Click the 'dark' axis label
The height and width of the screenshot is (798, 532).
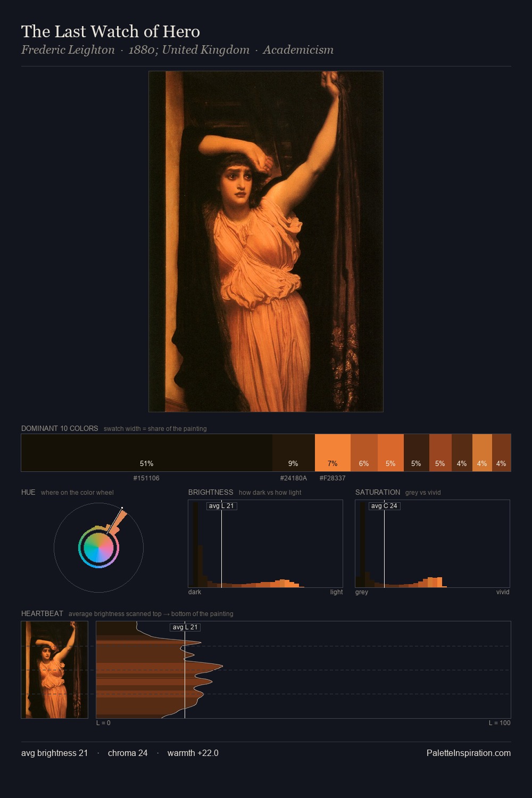click(x=195, y=592)
